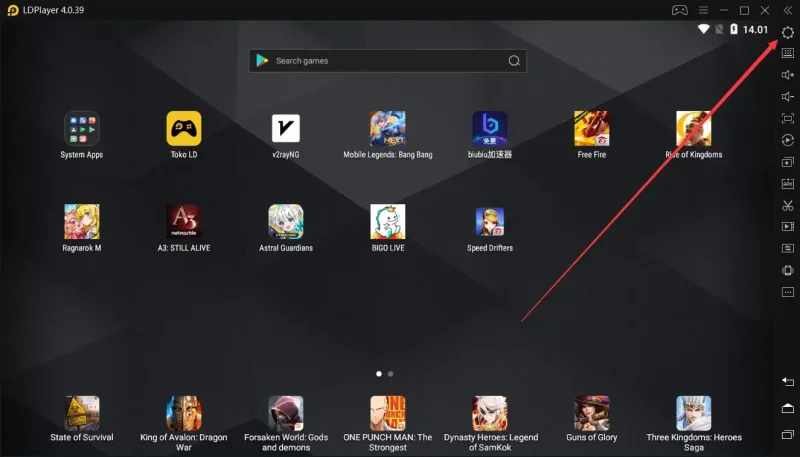Launch Free Fire game

pyautogui.click(x=592, y=129)
